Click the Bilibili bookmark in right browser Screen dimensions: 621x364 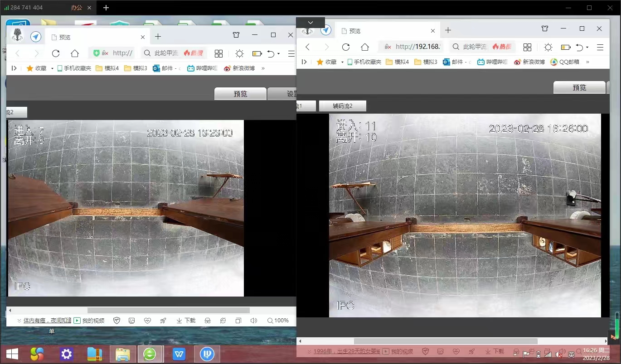coord(492,62)
